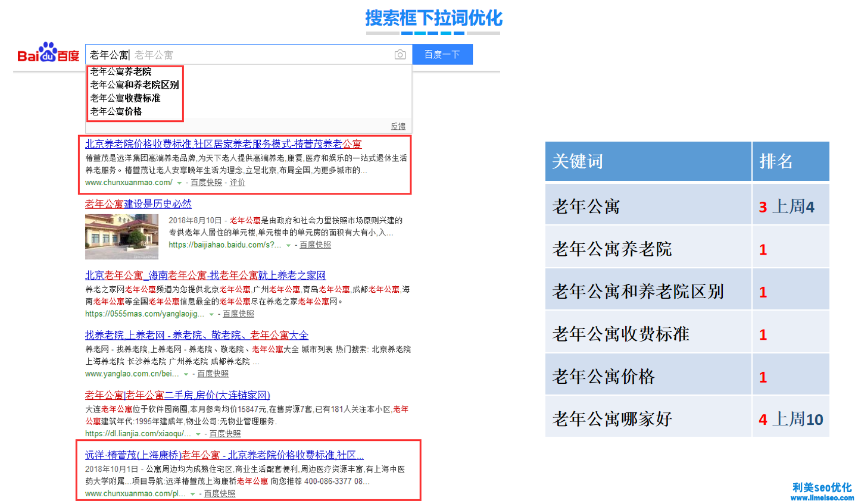Expand dropdown arrow next to www.yanglao.com.cn

186,374
